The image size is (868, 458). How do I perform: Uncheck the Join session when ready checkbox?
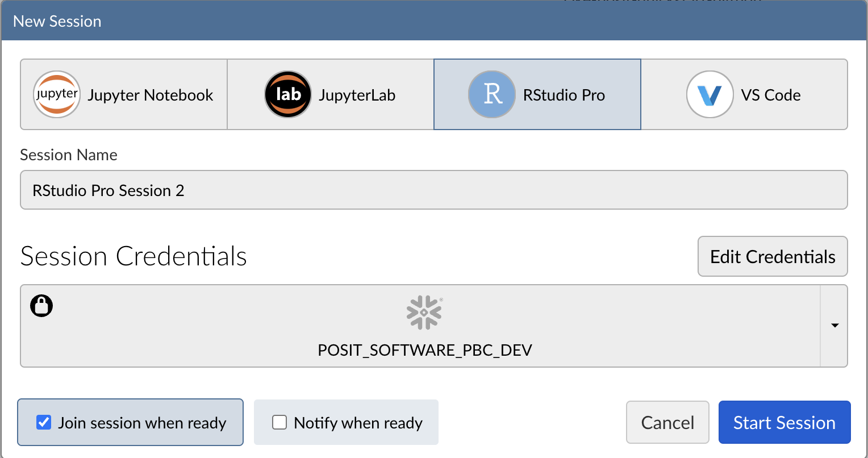[44, 422]
